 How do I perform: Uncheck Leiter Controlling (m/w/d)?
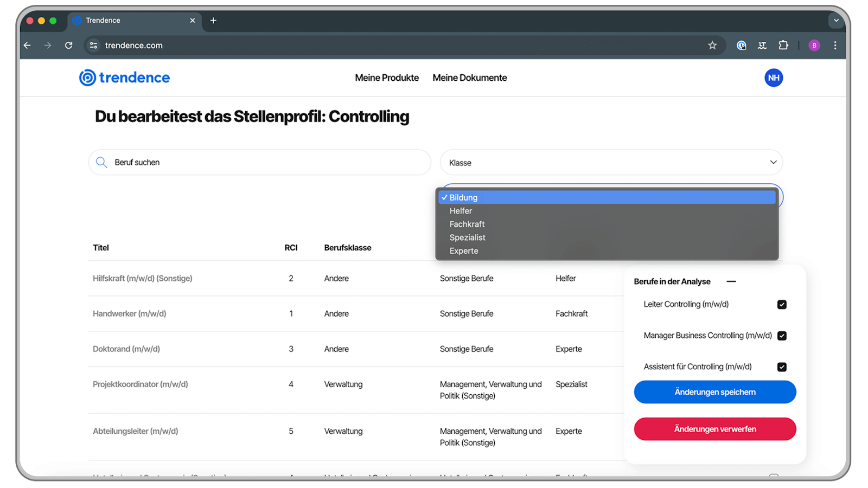[x=781, y=305]
